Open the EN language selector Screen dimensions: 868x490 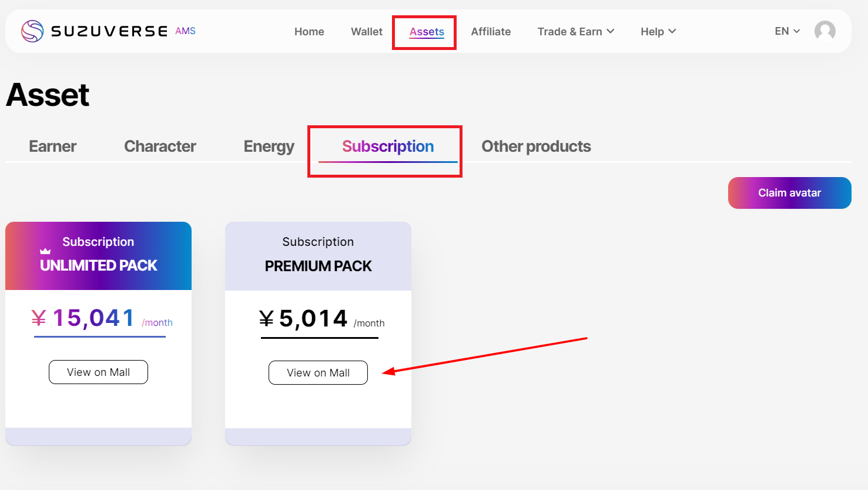click(x=787, y=31)
